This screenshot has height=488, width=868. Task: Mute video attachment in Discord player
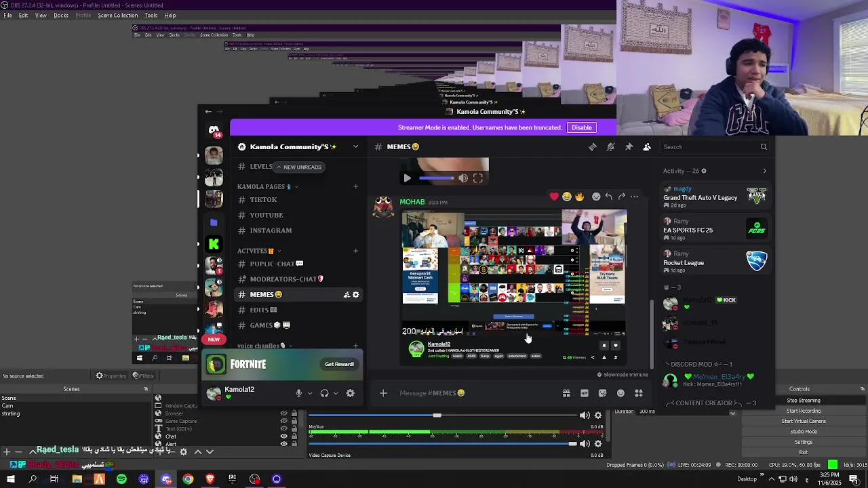[462, 178]
